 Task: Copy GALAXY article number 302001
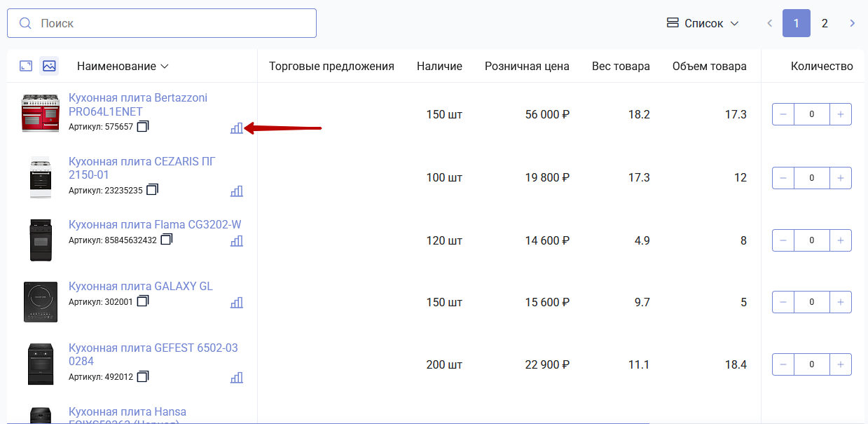(143, 301)
